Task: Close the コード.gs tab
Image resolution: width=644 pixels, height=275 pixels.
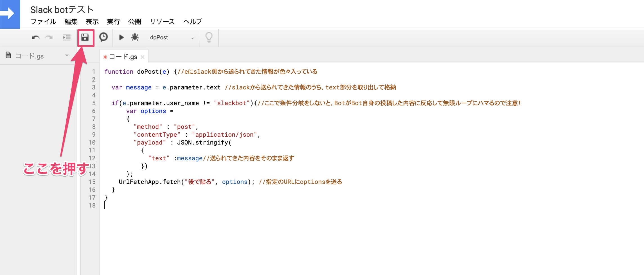Action: point(143,57)
